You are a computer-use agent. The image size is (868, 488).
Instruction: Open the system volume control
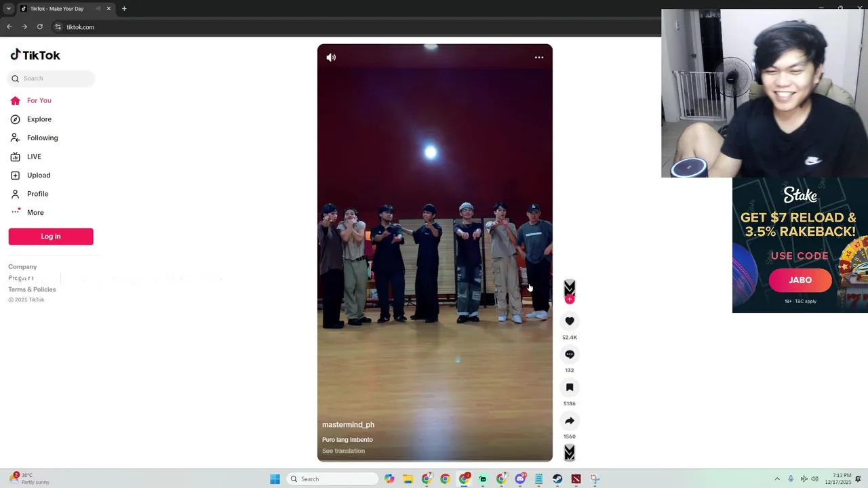[x=814, y=479]
